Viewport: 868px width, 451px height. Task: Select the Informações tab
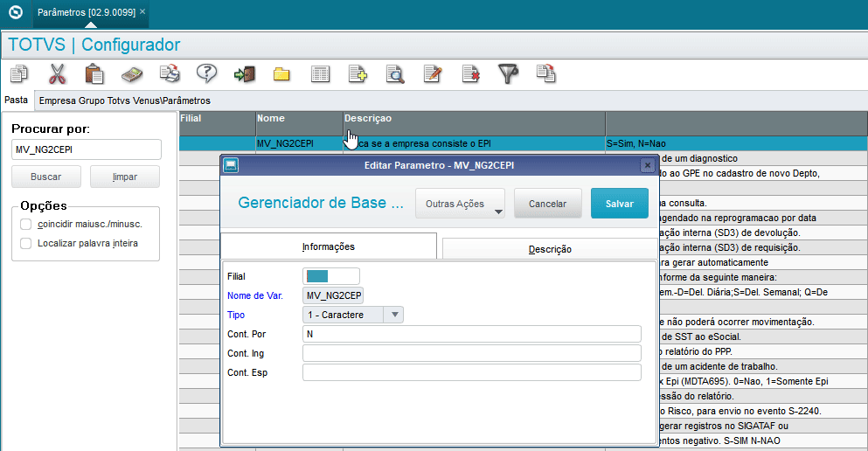click(329, 246)
